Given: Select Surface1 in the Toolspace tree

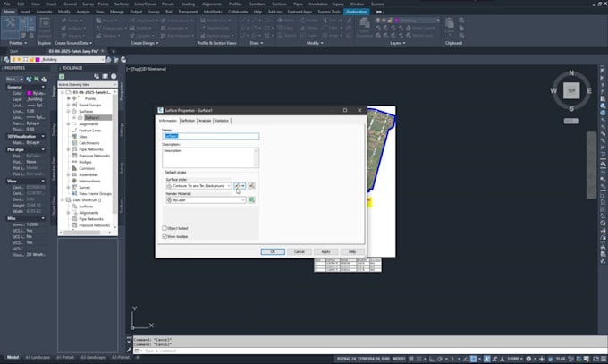Looking at the screenshot, I should point(92,117).
